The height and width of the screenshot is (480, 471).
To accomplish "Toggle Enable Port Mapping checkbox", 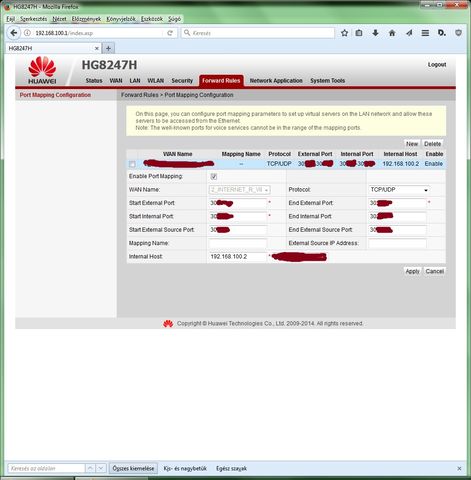I will 214,177.
